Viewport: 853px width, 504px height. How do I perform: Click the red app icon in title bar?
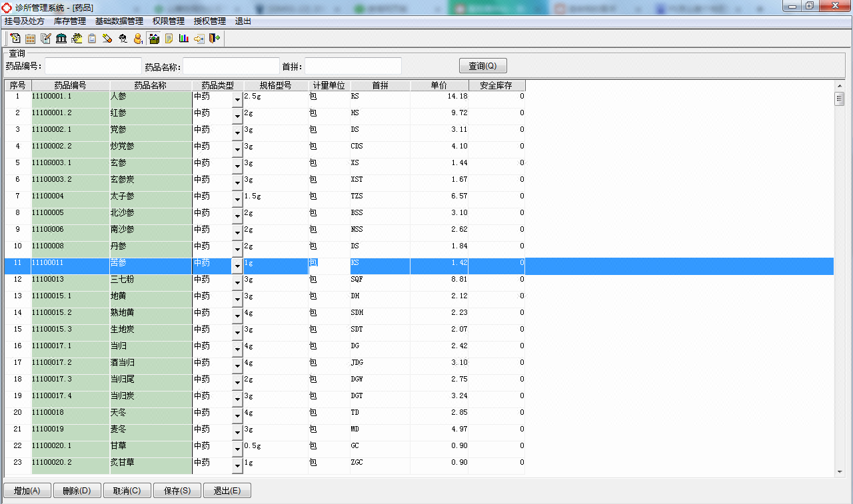point(7,7)
